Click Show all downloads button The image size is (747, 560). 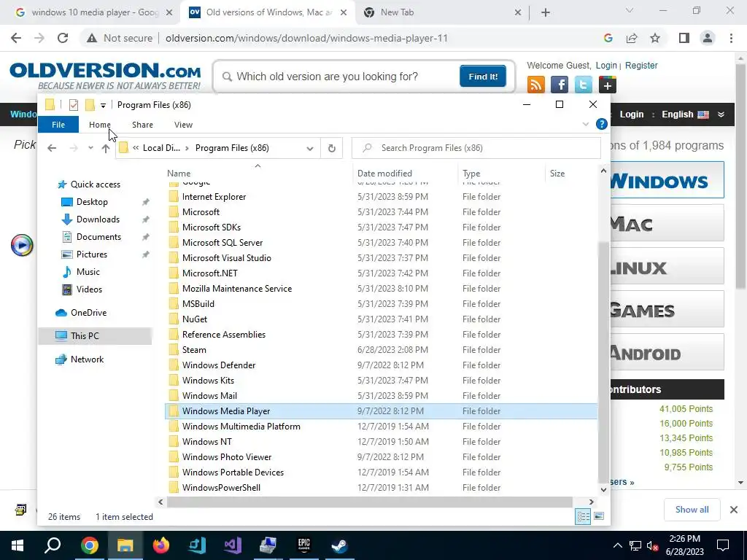click(x=692, y=510)
